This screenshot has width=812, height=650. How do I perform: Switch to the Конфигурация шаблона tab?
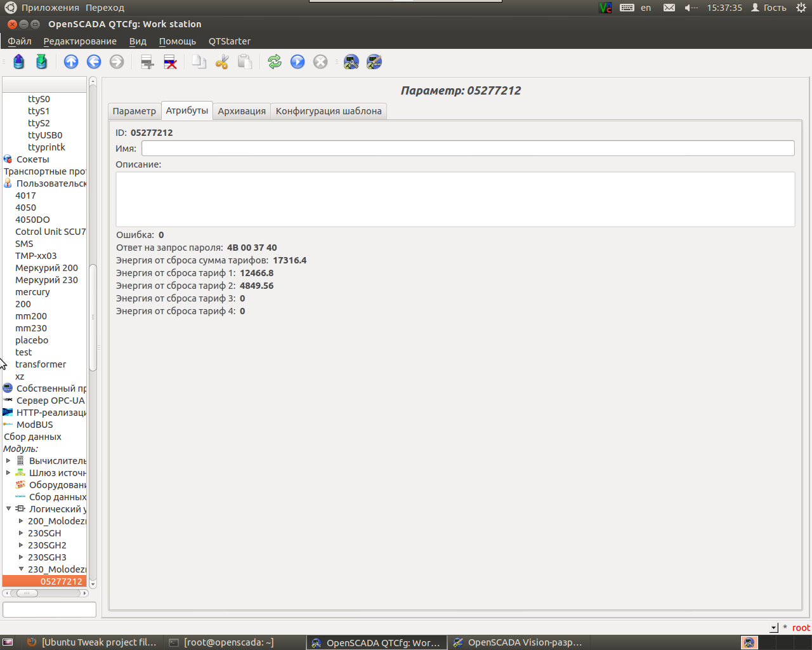point(329,111)
